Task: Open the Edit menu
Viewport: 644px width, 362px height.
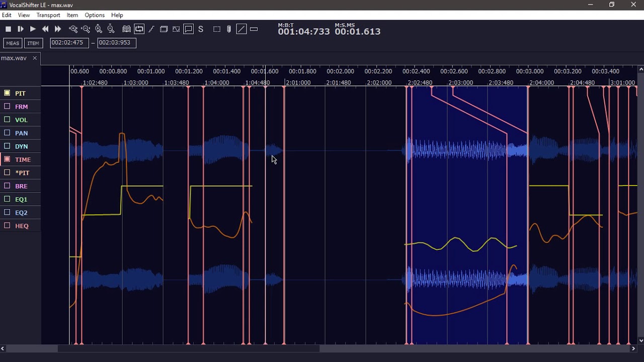Action: pyautogui.click(x=7, y=15)
